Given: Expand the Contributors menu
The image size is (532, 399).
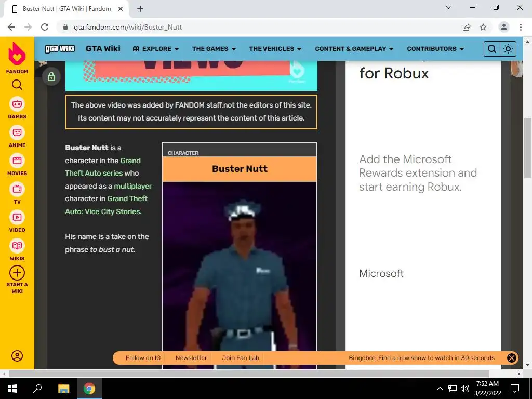Looking at the screenshot, I should [435, 49].
